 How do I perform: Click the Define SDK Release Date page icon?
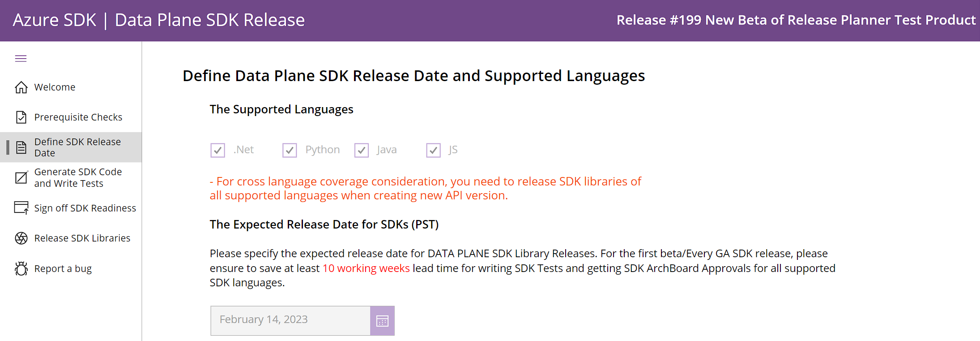tap(21, 147)
